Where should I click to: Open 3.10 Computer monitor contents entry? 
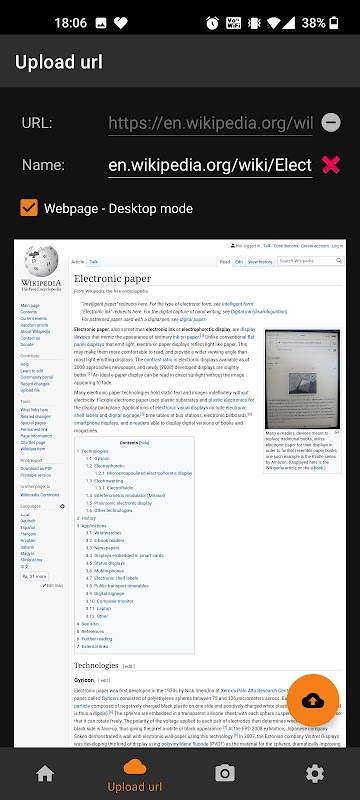click(110, 601)
